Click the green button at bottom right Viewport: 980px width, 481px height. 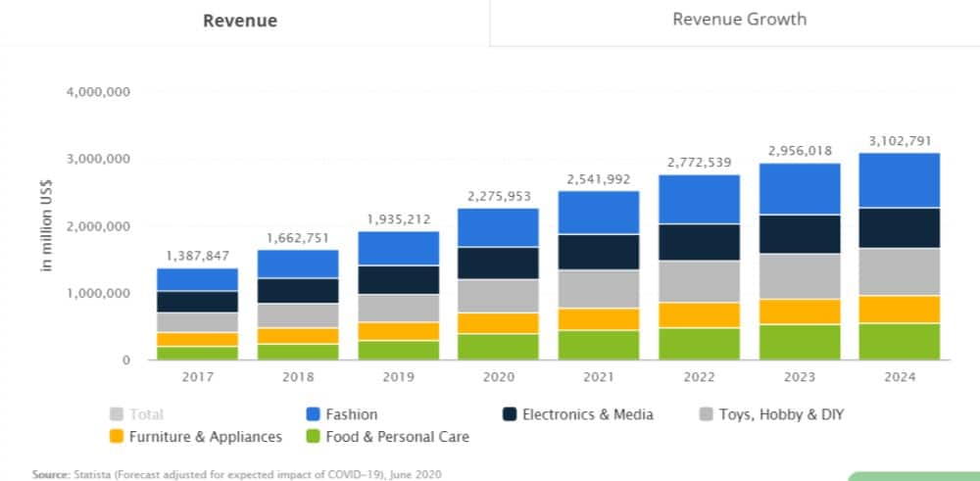click(x=911, y=476)
